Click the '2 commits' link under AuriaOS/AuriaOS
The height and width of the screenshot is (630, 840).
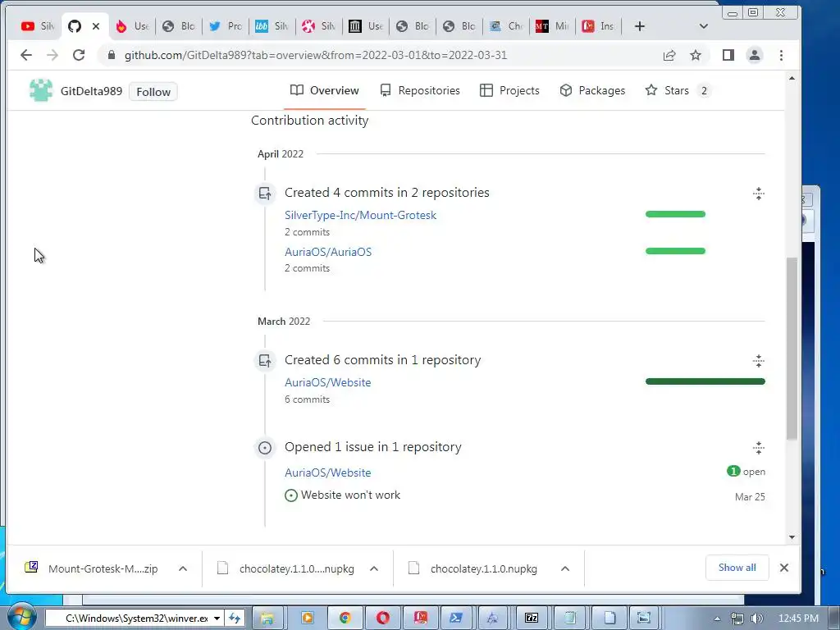click(x=307, y=268)
